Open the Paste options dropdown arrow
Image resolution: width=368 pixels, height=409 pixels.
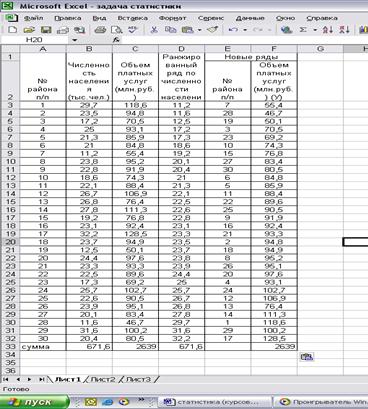pos(199,30)
